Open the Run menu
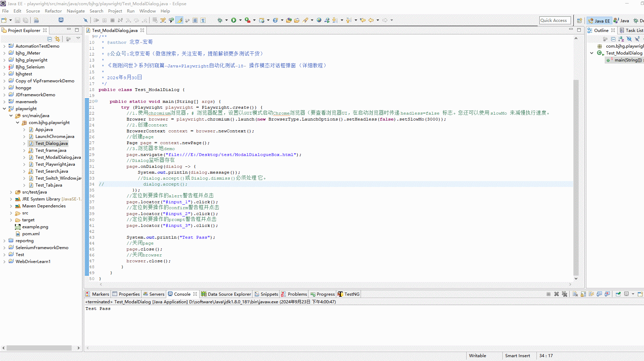This screenshot has width=644, height=361. (x=131, y=11)
